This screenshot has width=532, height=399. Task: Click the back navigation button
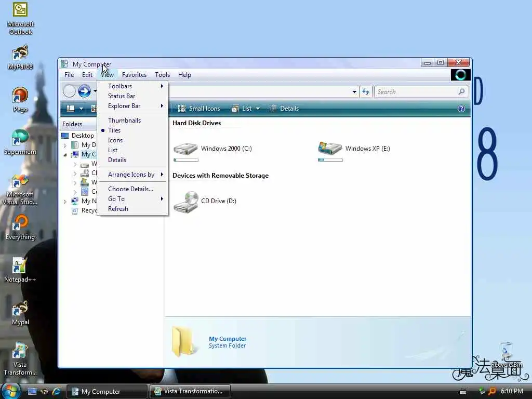(x=69, y=91)
